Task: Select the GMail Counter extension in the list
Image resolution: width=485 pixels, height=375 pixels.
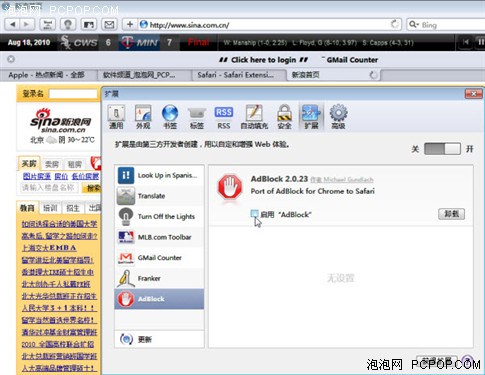Action: pos(159,258)
